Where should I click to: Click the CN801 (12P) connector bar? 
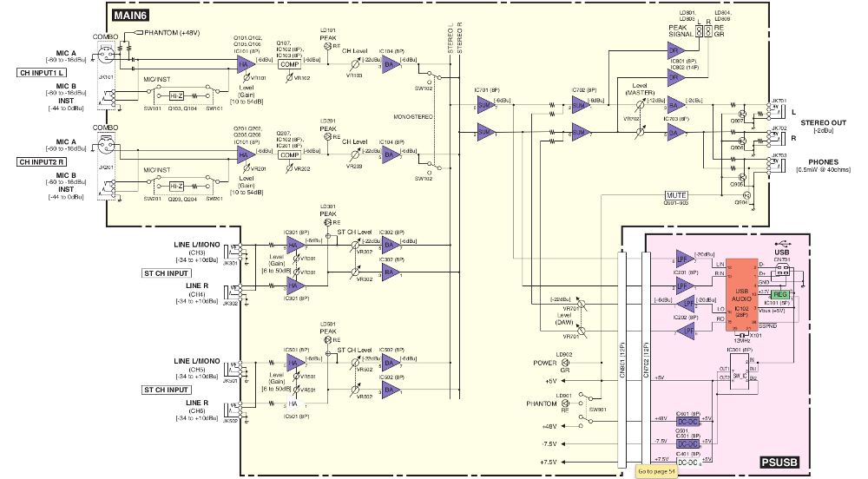click(x=621, y=357)
